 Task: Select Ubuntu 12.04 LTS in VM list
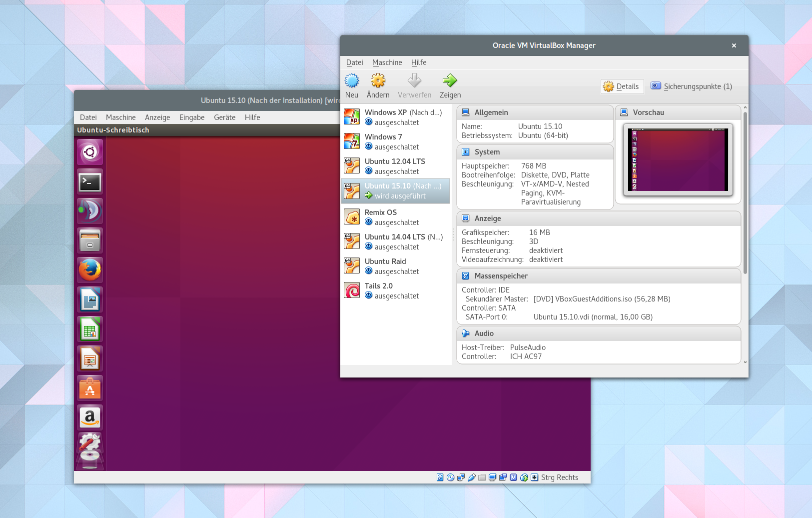[x=396, y=166]
